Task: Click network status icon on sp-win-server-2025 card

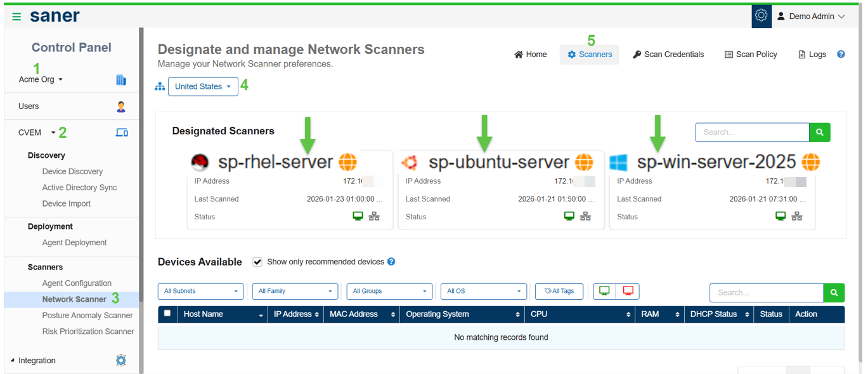Action: tap(797, 216)
